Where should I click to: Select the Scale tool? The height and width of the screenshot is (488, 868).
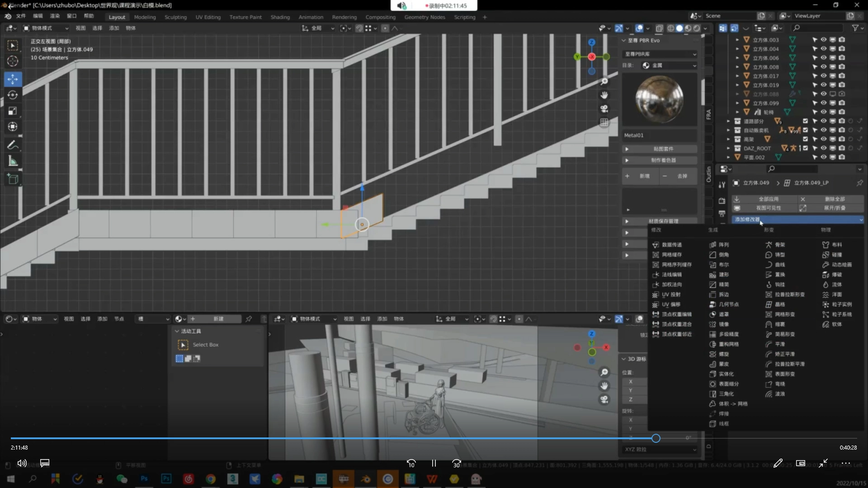(13, 111)
